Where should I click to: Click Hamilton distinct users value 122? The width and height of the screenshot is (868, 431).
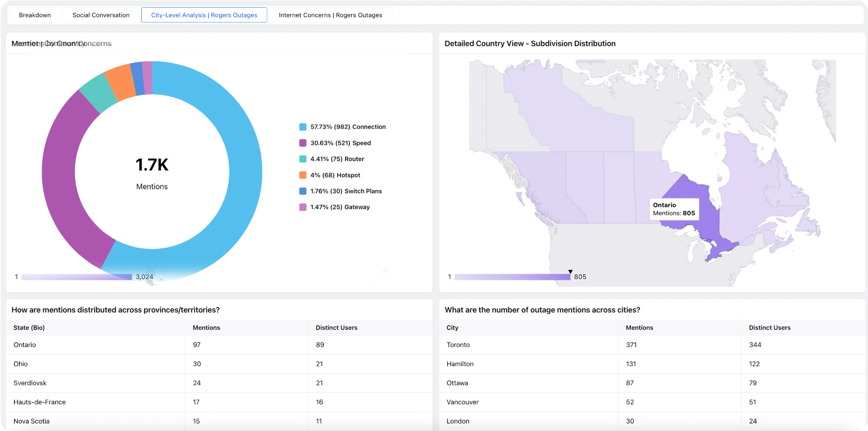click(x=754, y=364)
